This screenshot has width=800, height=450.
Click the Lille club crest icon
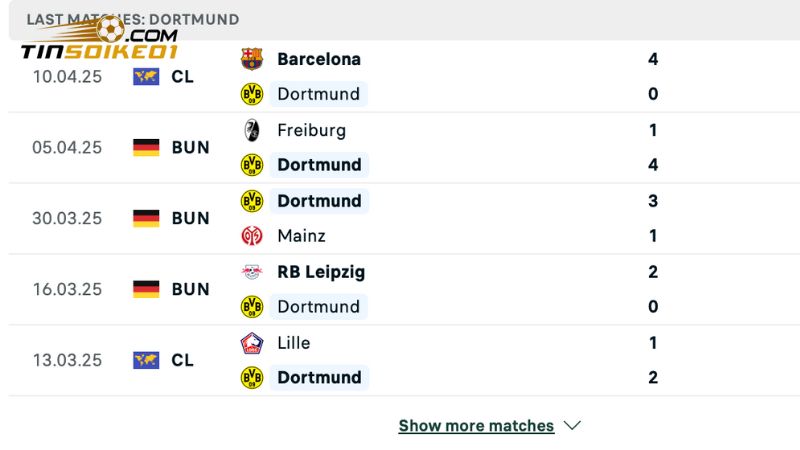coord(252,343)
